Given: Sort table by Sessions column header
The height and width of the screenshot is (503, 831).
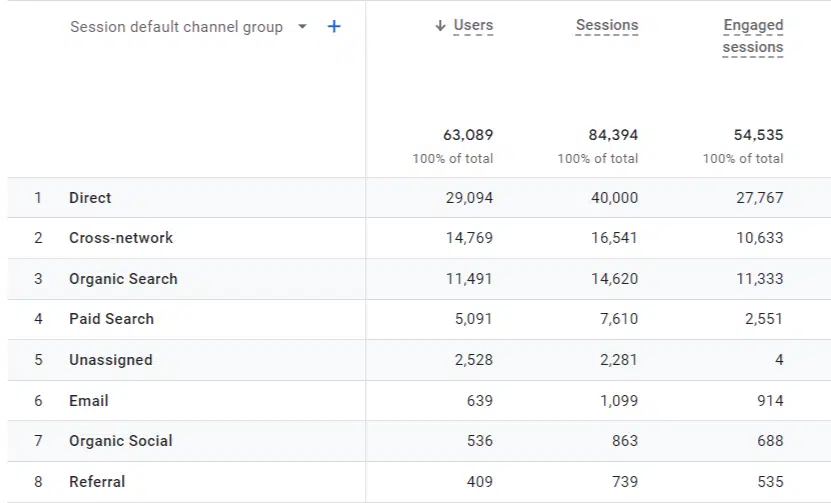Looking at the screenshot, I should 606,26.
